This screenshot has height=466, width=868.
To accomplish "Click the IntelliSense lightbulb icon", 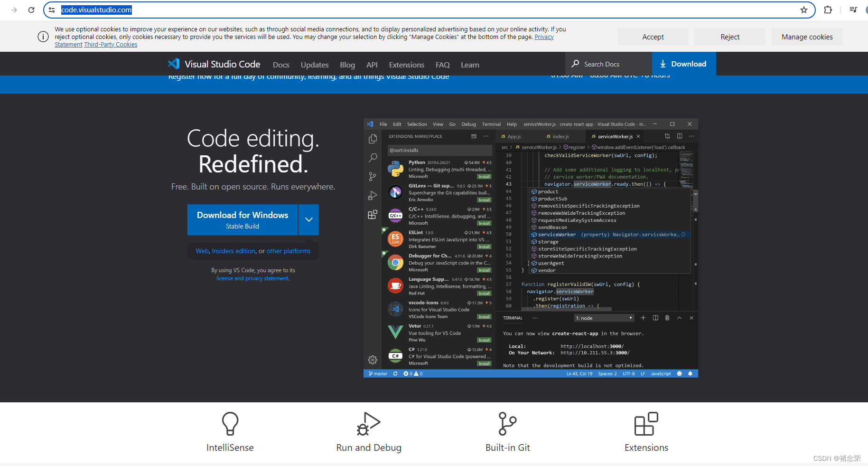I will click(x=230, y=424).
